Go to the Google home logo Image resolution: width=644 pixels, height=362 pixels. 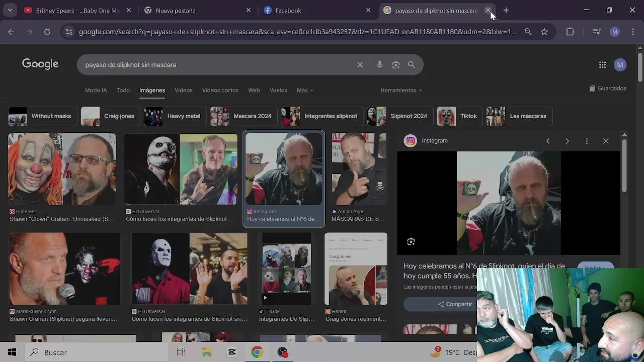pos(40,64)
